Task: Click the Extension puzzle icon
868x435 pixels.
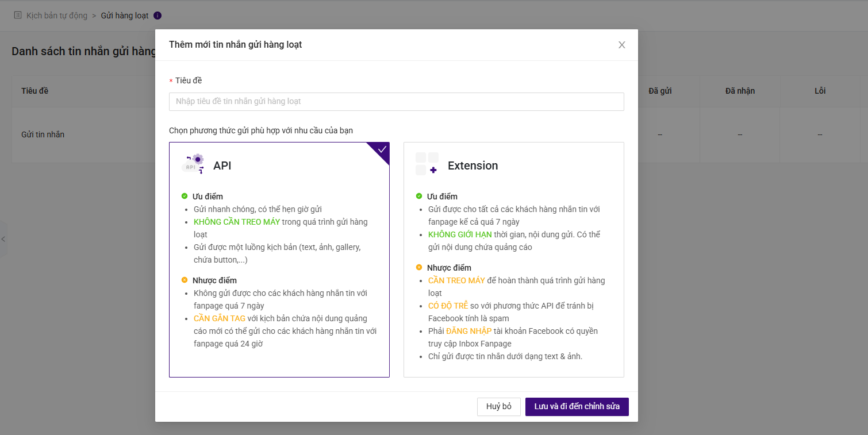Action: pyautogui.click(x=427, y=164)
